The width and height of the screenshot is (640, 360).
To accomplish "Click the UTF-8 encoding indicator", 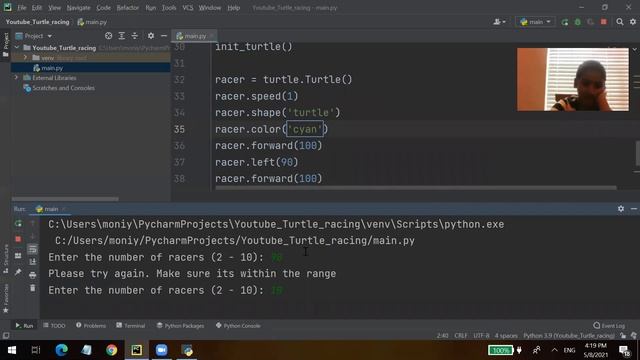I will tap(481, 336).
